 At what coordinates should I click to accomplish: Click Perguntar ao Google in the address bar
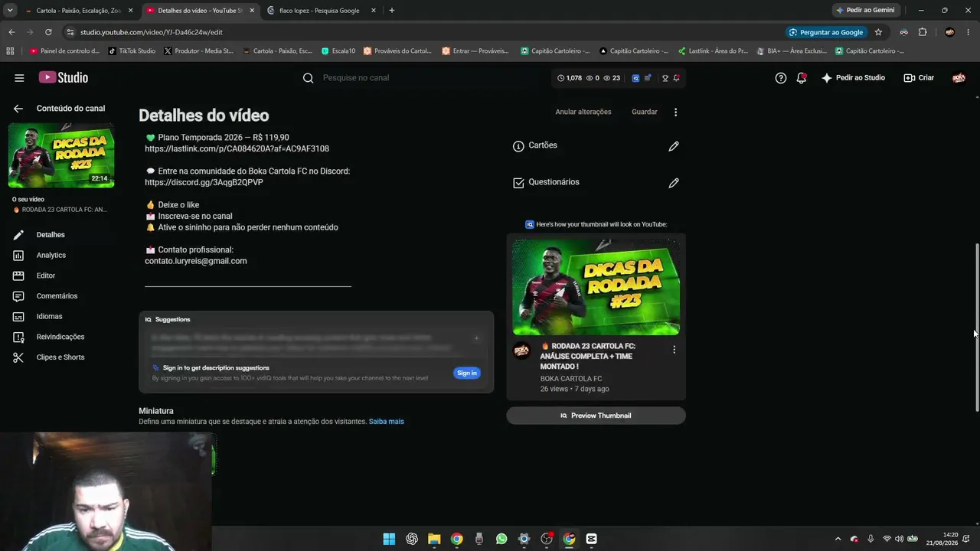coord(826,32)
